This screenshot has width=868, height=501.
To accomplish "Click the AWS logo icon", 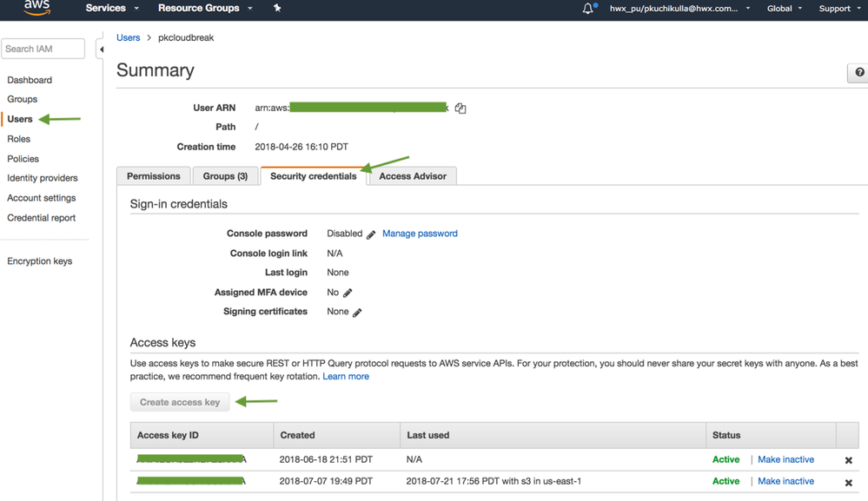I will click(37, 8).
